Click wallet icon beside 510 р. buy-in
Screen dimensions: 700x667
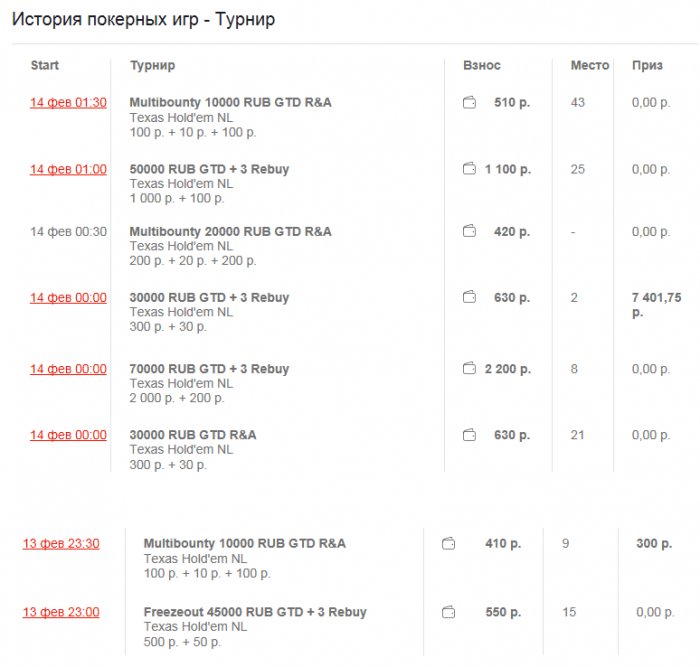pos(469,103)
